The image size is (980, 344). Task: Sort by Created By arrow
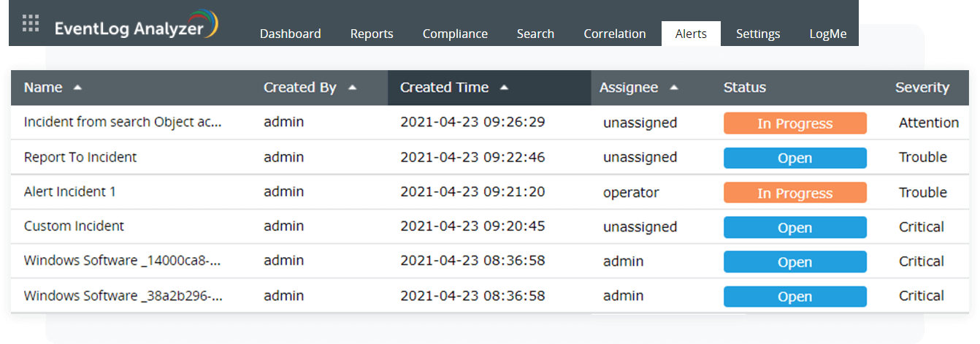352,88
